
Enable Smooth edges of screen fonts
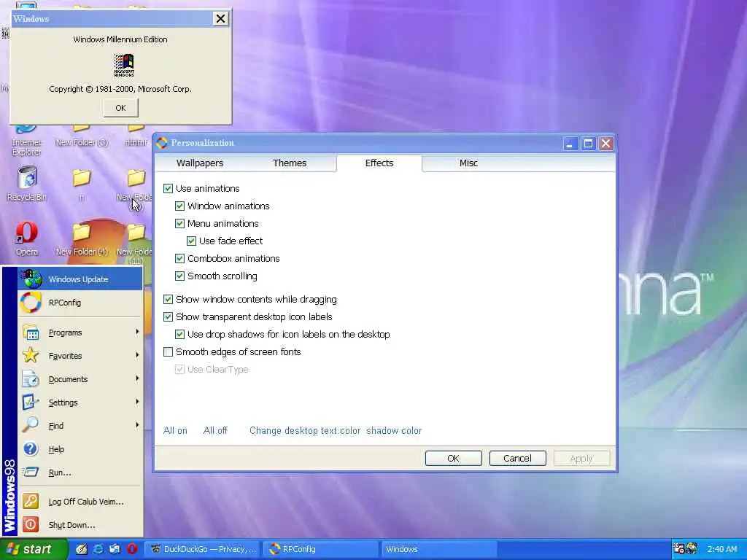168,352
